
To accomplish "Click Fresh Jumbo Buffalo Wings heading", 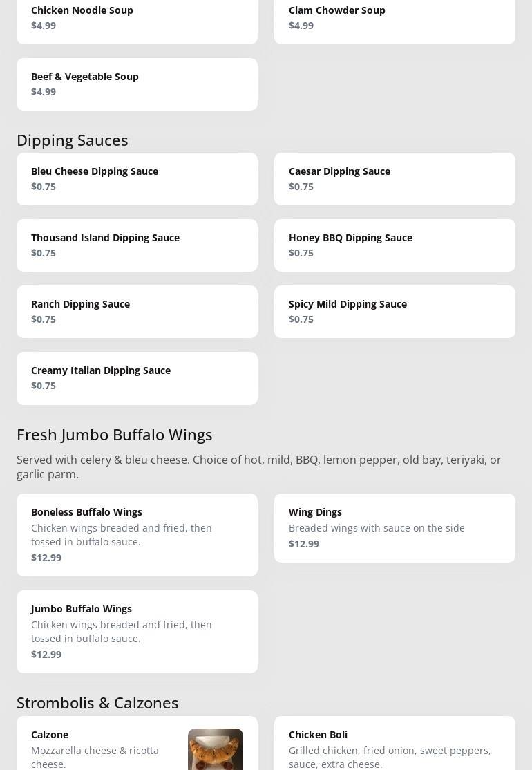I will coord(115,434).
